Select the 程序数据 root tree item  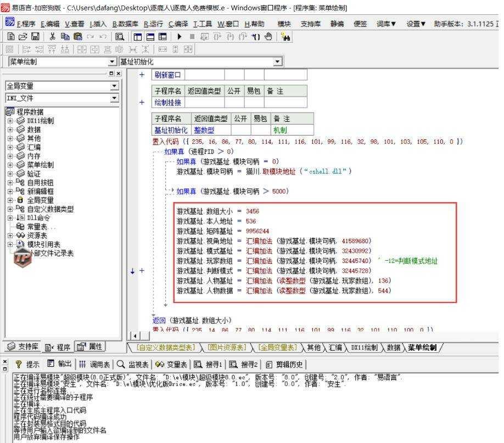(30, 112)
